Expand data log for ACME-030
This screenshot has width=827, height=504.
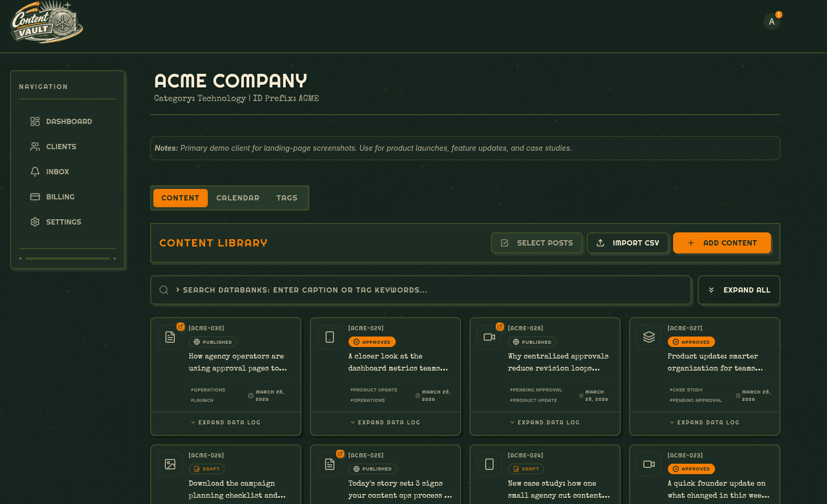[226, 422]
